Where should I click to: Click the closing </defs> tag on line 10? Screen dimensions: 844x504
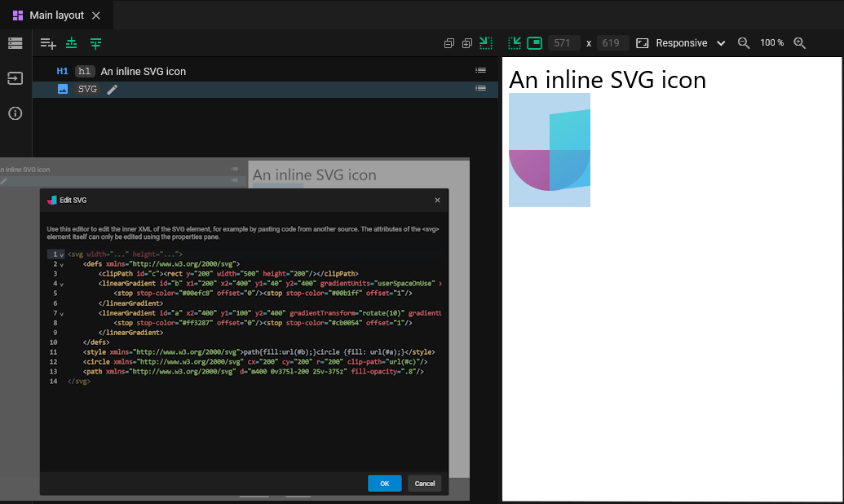pyautogui.click(x=96, y=343)
